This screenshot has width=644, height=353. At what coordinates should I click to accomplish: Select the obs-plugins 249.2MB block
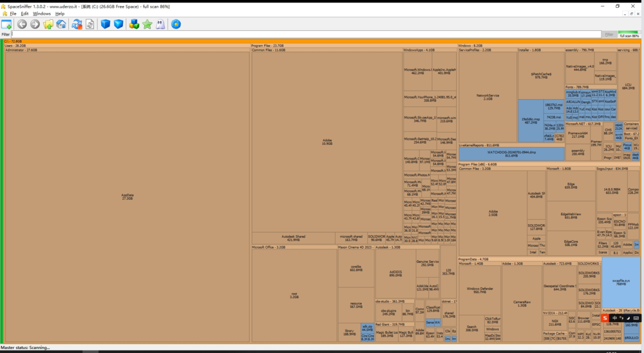pos(388,312)
